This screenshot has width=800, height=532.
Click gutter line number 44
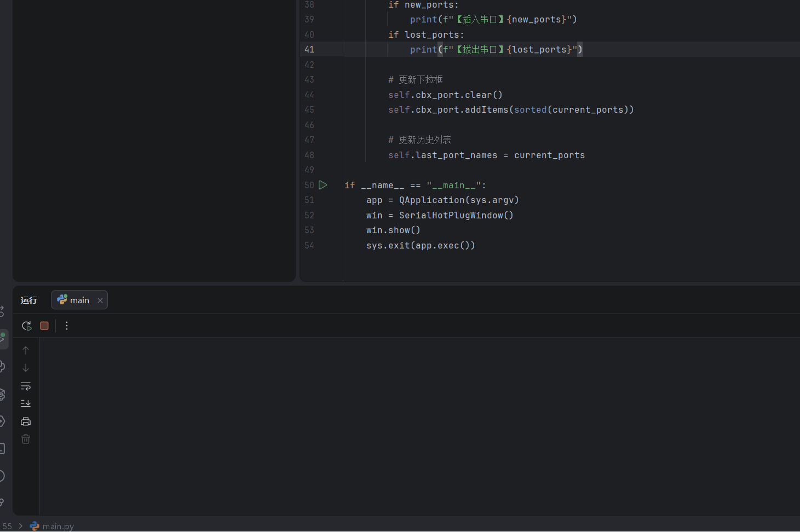(x=309, y=95)
